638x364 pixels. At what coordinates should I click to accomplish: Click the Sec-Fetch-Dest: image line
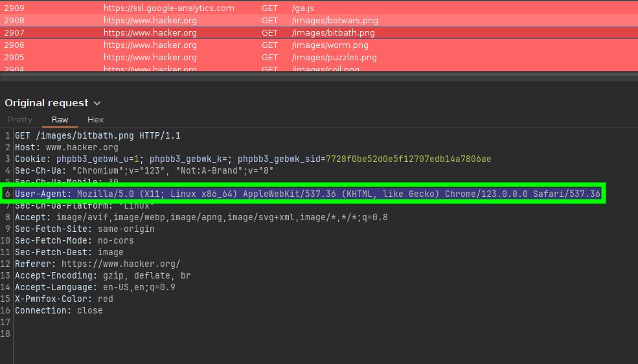point(69,252)
